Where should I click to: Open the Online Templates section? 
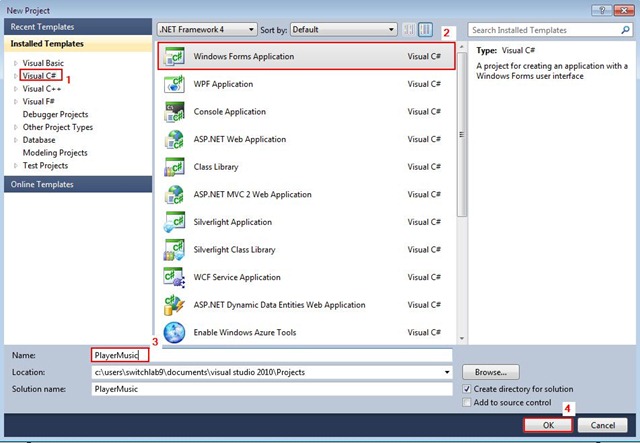(78, 185)
